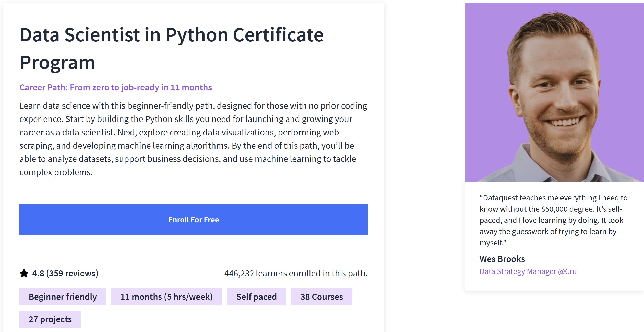
Task: Select the 11 months (5 hrs/week) tag
Action: point(166,297)
